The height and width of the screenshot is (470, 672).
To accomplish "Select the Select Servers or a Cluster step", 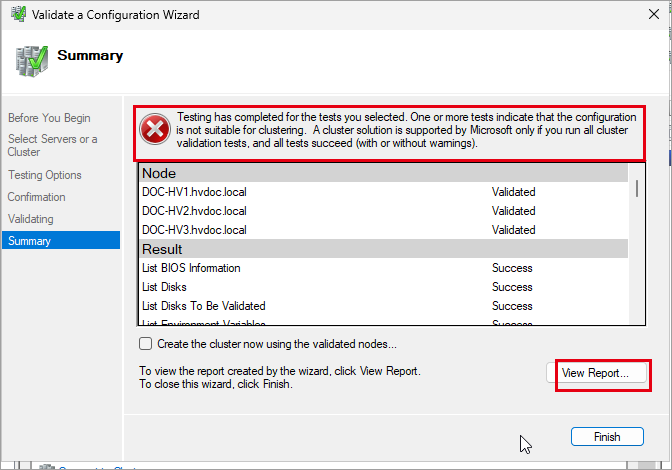I will pos(53,145).
